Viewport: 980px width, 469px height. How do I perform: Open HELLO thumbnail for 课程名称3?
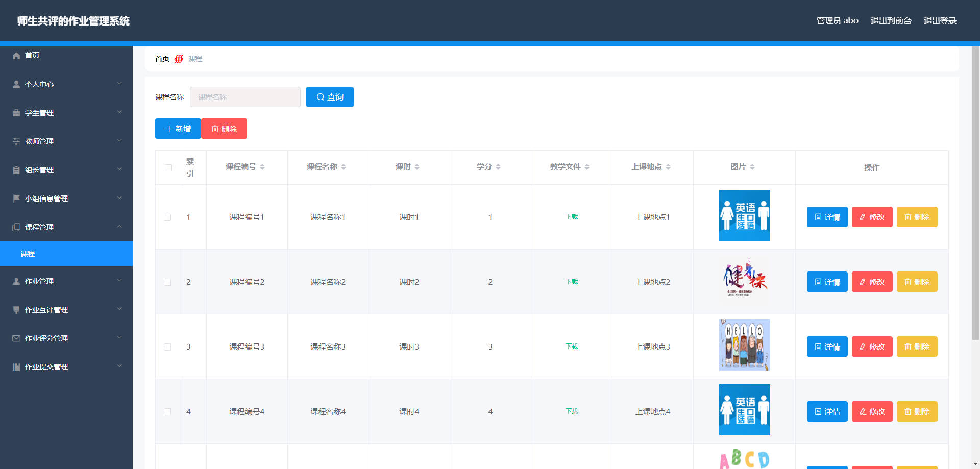coord(745,345)
